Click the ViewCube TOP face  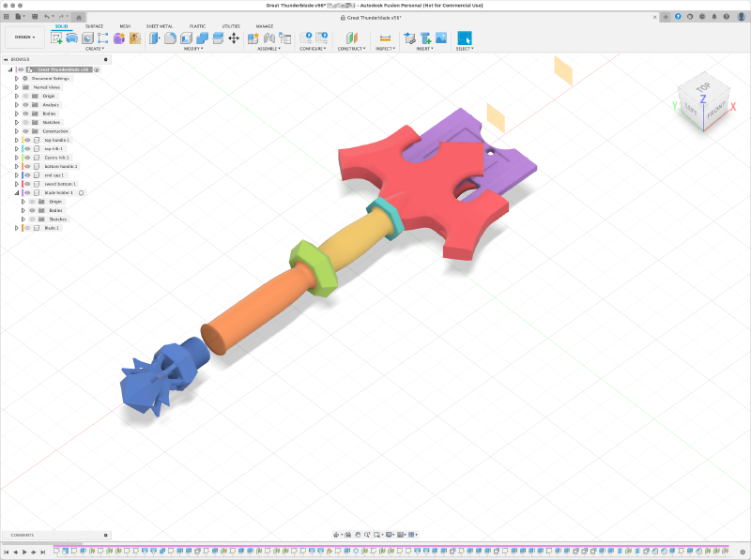click(x=703, y=87)
